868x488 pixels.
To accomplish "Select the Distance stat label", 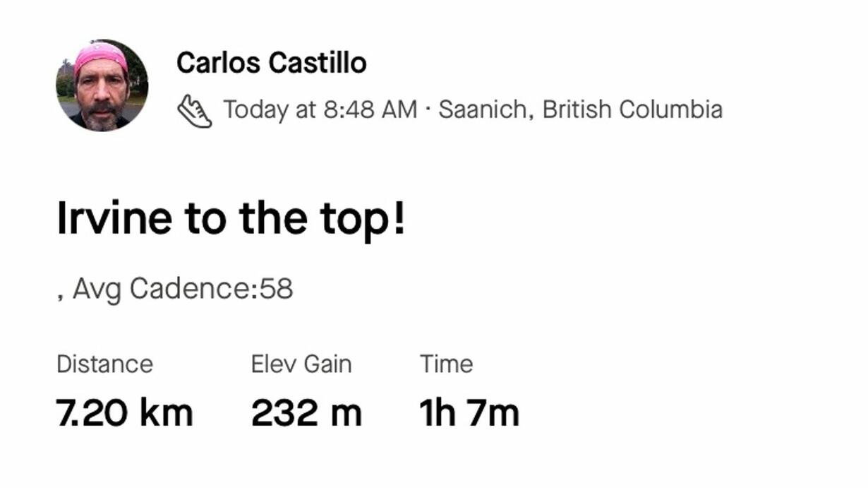I will [104, 364].
